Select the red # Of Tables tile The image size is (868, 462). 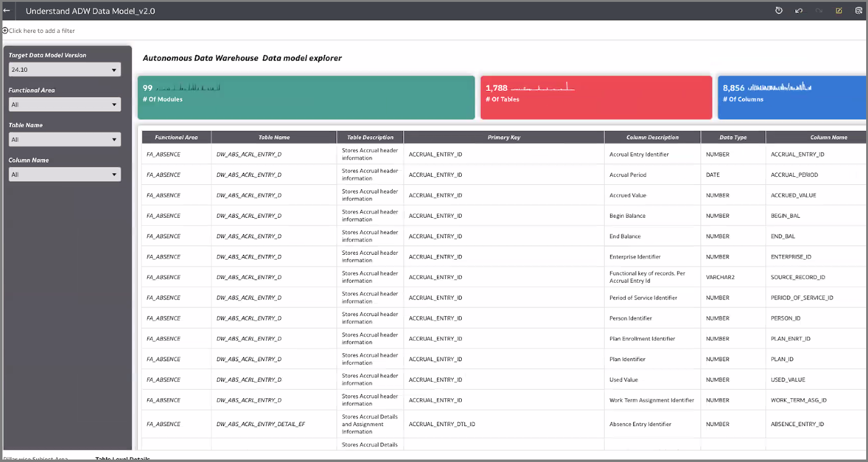(x=597, y=97)
